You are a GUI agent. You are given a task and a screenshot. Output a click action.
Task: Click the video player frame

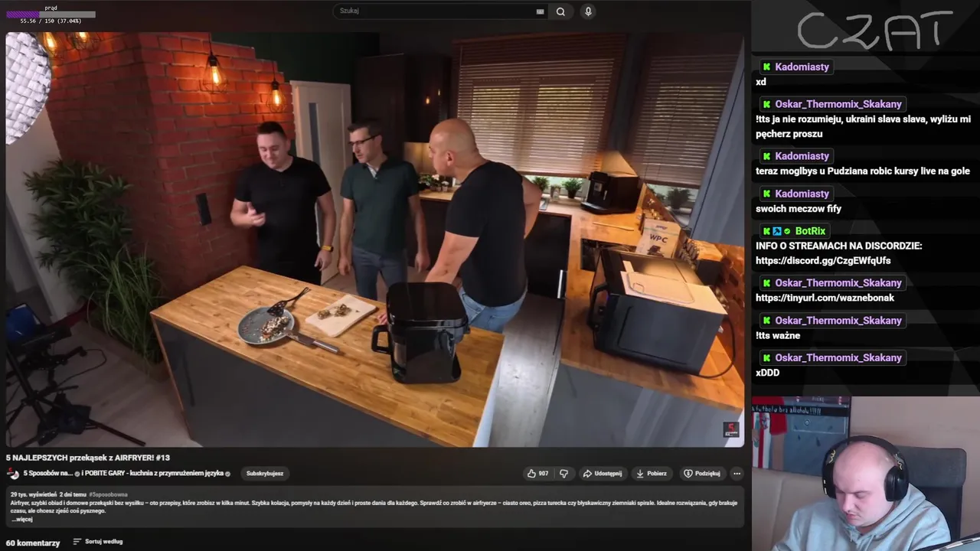[x=374, y=239]
